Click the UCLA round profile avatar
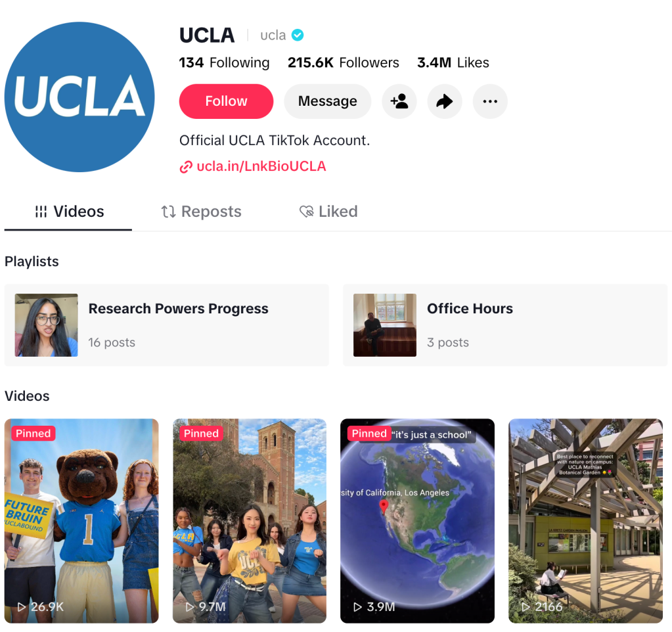Image resolution: width=672 pixels, height=632 pixels. tap(79, 97)
